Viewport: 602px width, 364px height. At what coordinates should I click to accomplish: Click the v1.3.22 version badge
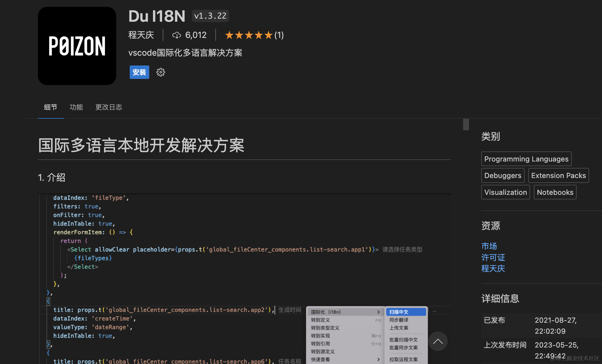point(210,16)
